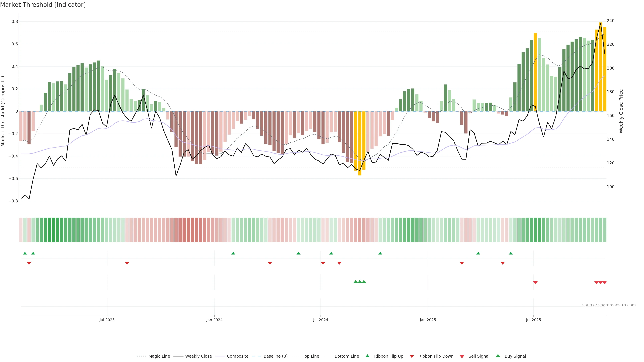Click the first ribbon flip up marker
Image resolution: width=644 pixels, height=362 pixels.
(25, 253)
